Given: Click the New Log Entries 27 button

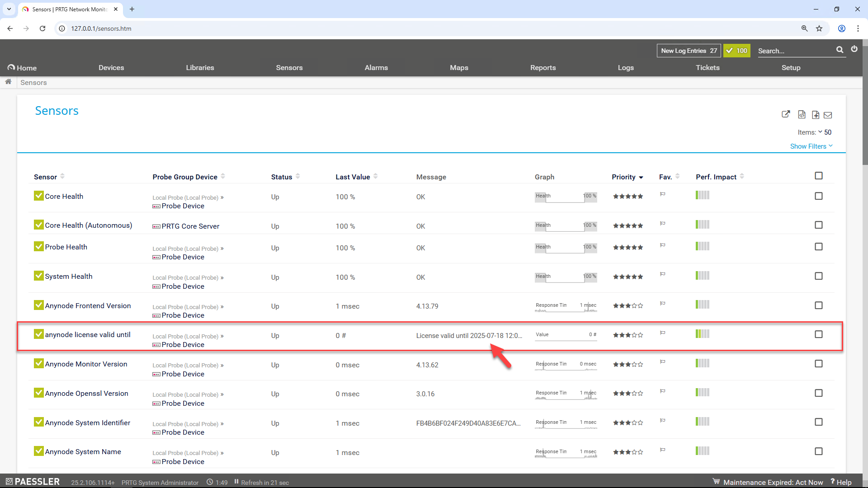Looking at the screenshot, I should tap(688, 51).
